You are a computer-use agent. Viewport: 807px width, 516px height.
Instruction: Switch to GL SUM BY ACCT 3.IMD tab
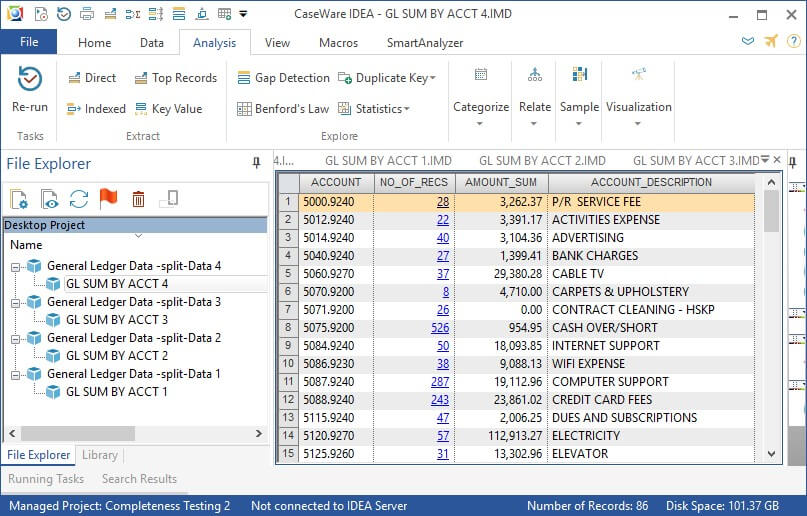tap(696, 161)
